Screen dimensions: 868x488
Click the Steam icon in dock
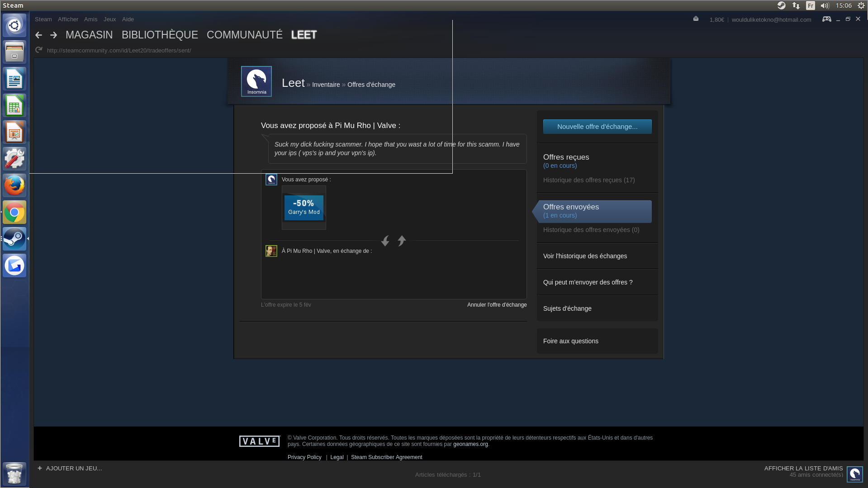(x=14, y=239)
